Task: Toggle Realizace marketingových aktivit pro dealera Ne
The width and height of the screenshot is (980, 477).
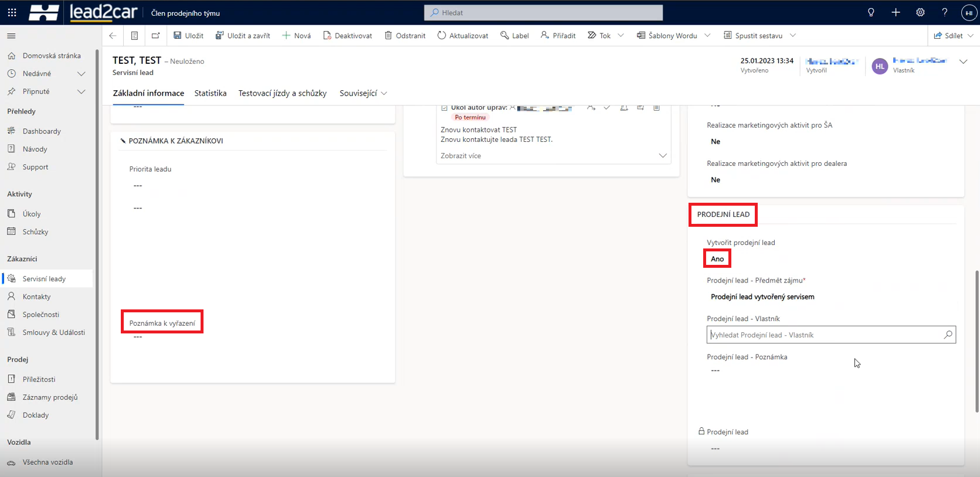Action: (x=715, y=180)
